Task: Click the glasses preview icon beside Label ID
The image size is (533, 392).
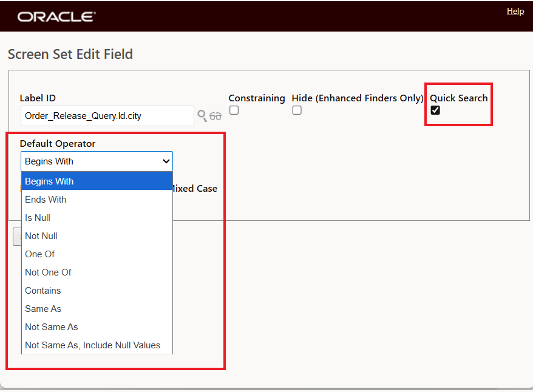Action: (x=214, y=116)
